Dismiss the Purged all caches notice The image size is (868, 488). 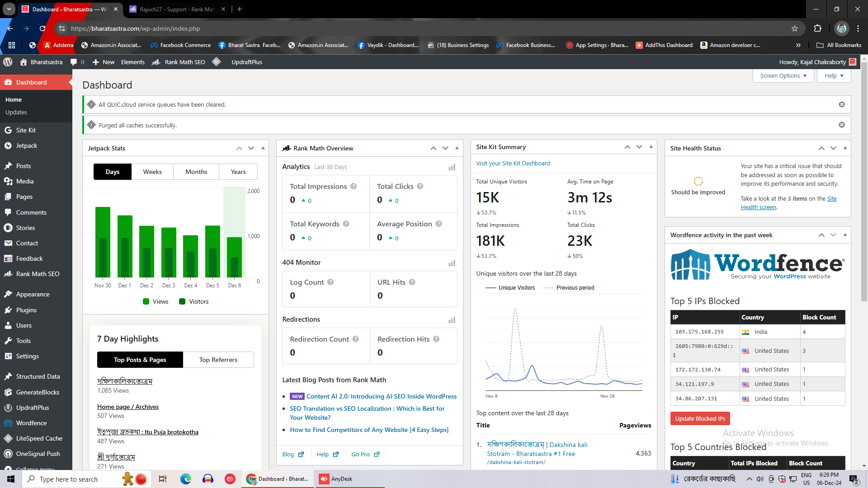tap(842, 125)
